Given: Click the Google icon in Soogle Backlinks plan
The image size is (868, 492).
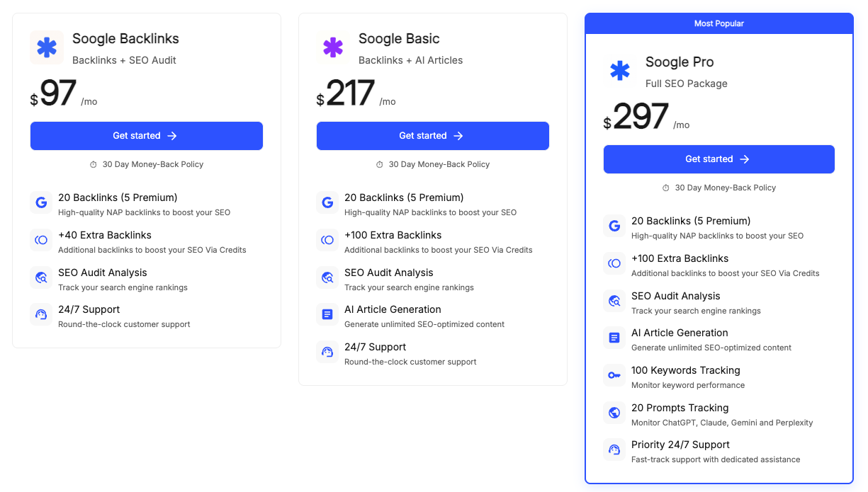Looking at the screenshot, I should pos(41,202).
